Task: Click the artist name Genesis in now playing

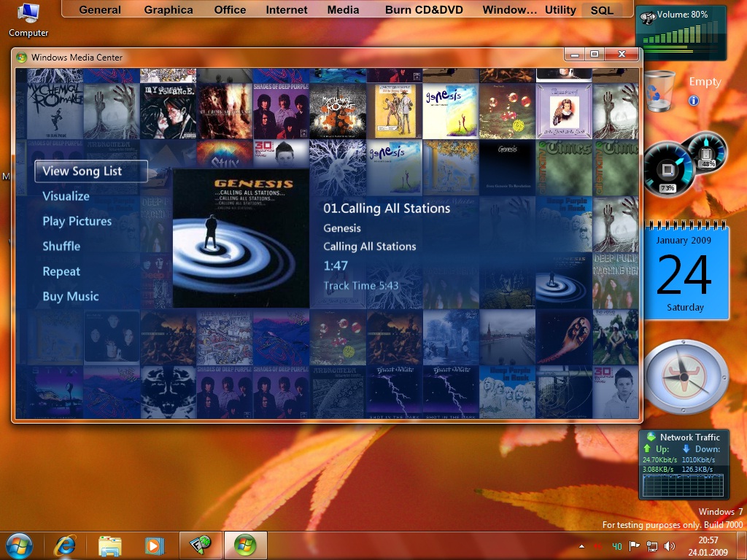Action: pos(342,228)
